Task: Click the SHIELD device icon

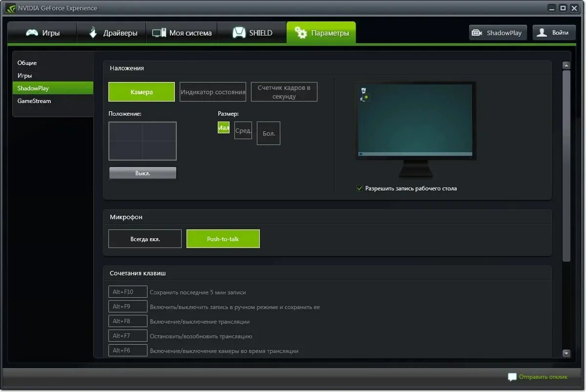Action: click(239, 33)
